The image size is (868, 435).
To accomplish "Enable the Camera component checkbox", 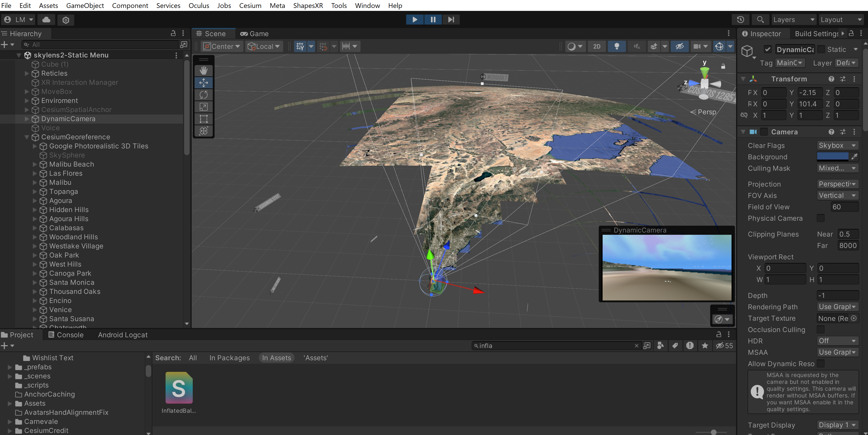I will pos(764,132).
